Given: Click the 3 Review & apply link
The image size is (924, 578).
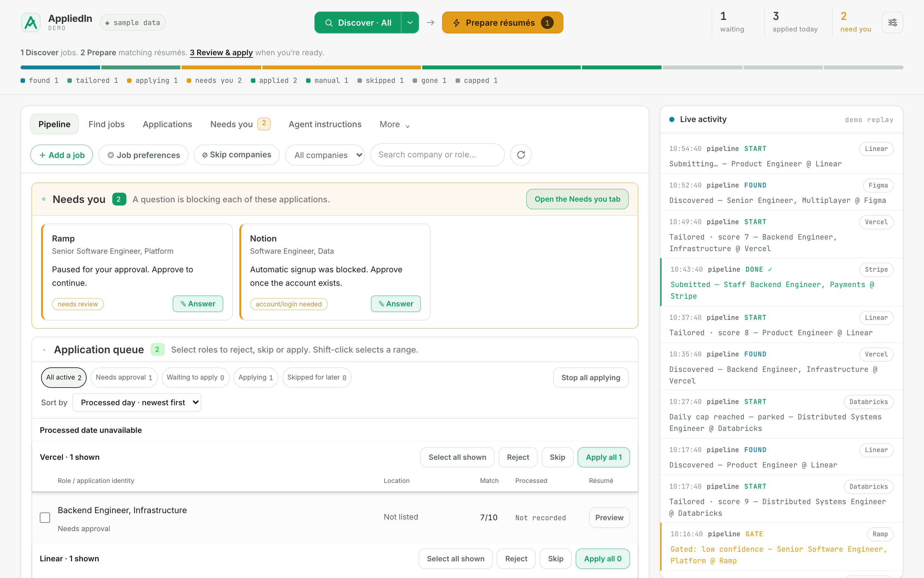Looking at the screenshot, I should coord(221,53).
